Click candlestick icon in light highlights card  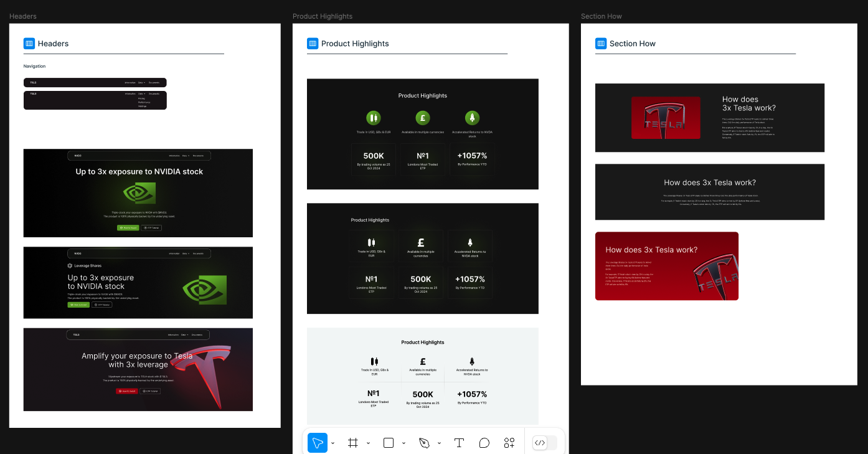374,361
